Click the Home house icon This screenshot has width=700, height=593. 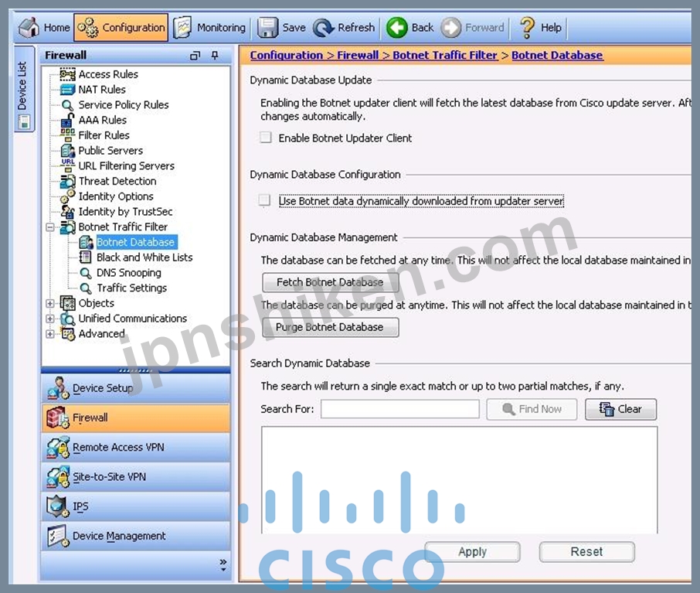pos(29,28)
